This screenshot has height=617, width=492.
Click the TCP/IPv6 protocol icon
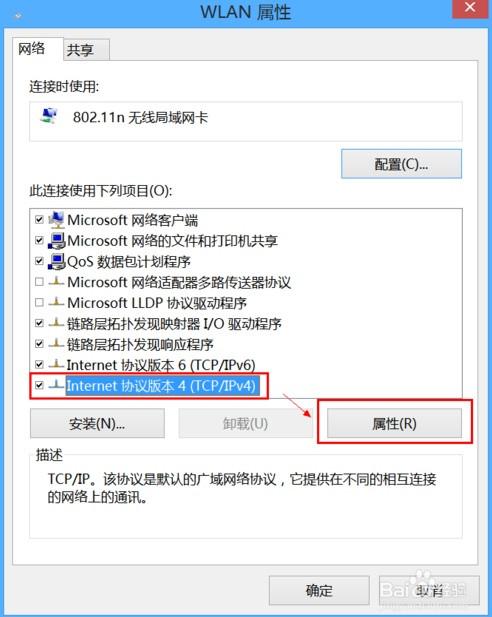[56, 364]
